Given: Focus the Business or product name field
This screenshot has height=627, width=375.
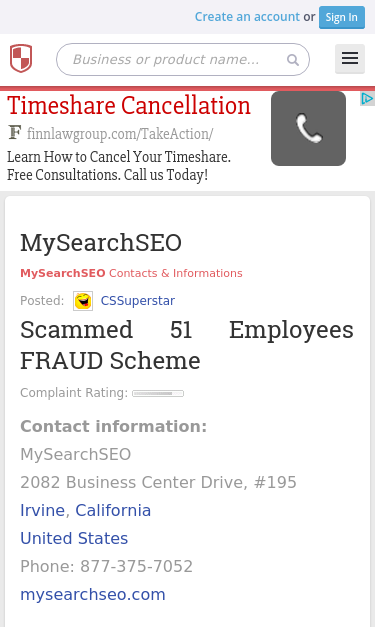Looking at the screenshot, I should [183, 60].
